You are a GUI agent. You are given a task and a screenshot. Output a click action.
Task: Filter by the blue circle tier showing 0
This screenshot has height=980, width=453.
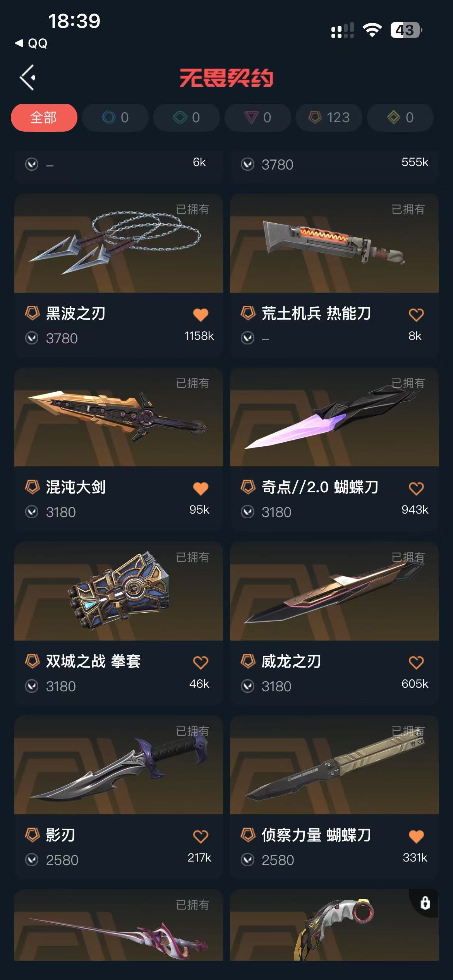[115, 117]
